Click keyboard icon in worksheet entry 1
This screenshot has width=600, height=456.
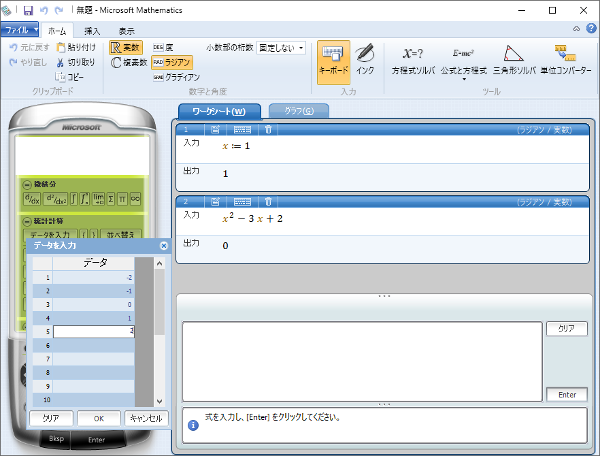click(242, 130)
